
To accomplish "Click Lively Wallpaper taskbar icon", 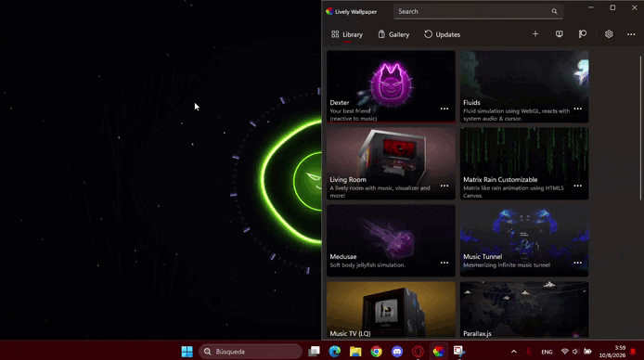I will point(438,352).
